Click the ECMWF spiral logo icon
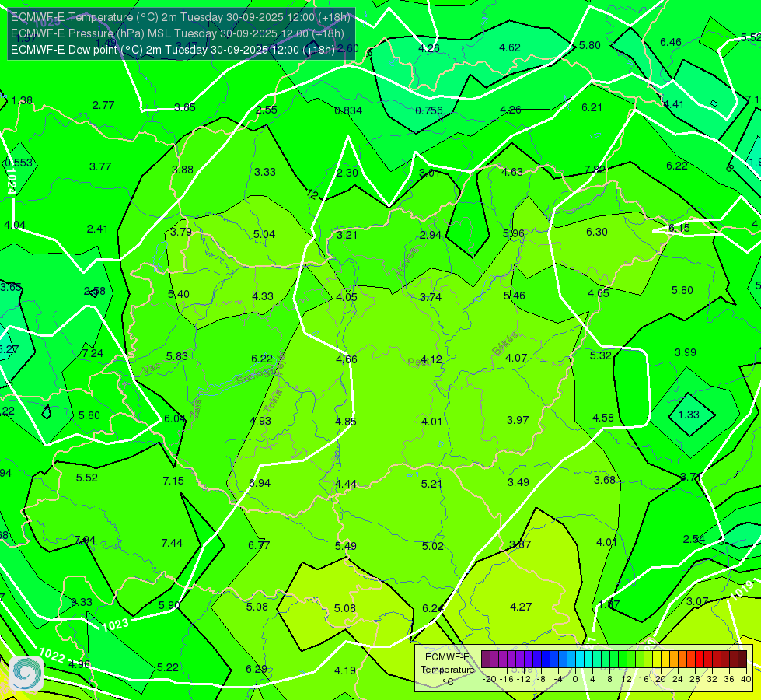 (x=26, y=673)
